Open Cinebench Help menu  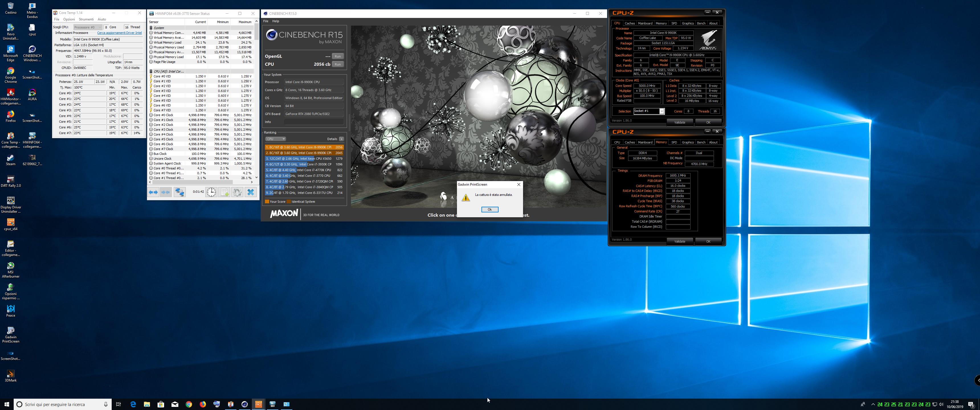[276, 21]
